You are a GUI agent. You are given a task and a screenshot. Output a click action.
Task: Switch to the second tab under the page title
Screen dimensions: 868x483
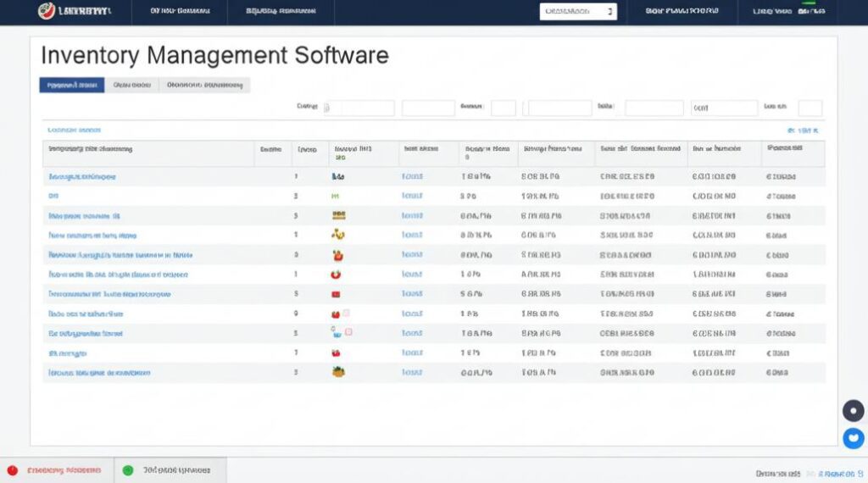click(131, 85)
